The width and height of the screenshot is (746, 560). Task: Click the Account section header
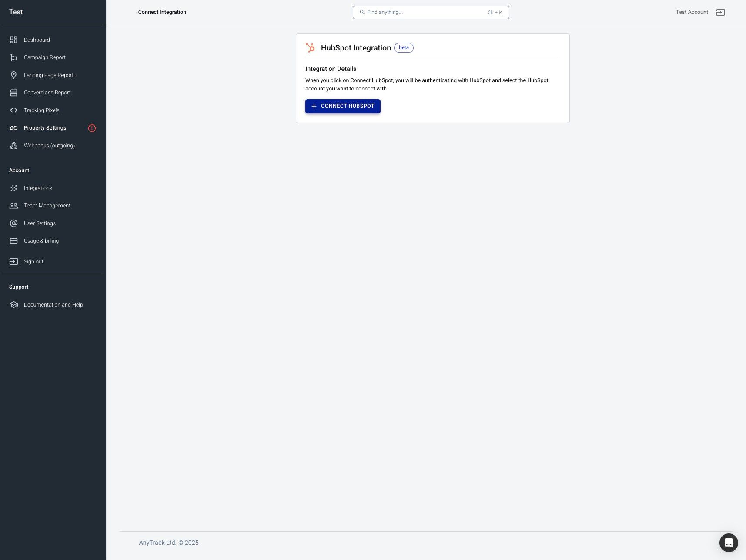pyautogui.click(x=19, y=170)
